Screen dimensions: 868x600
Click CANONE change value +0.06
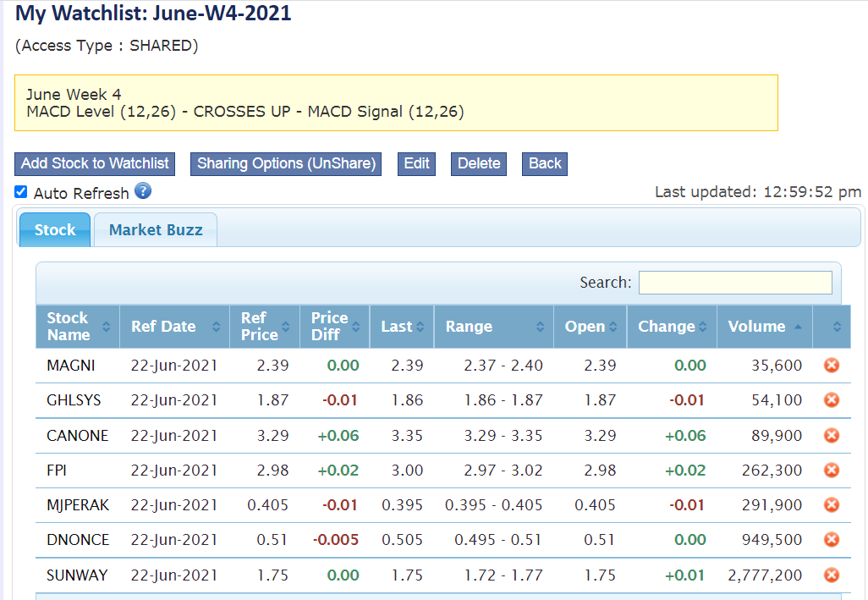coord(685,436)
